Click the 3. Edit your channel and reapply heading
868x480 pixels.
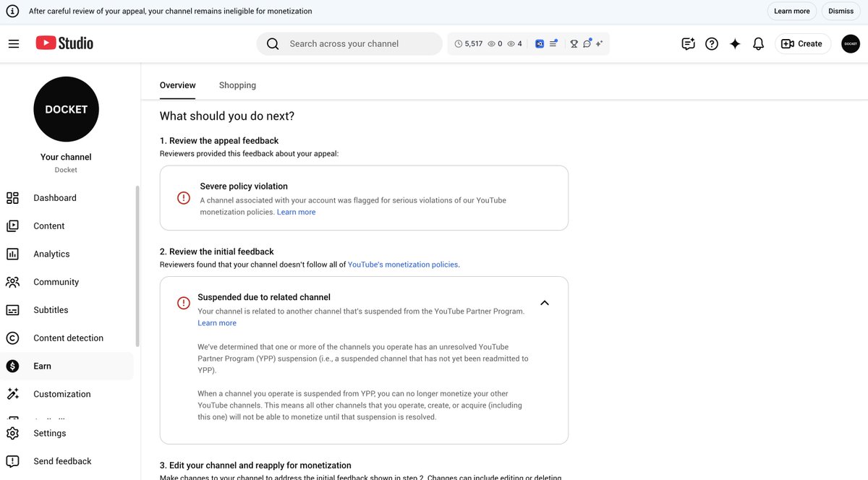click(255, 466)
